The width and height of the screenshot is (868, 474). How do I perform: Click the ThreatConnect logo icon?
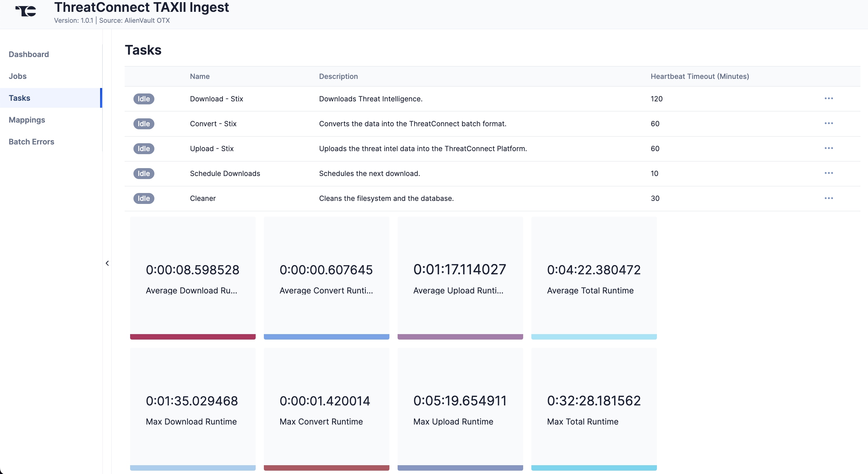coord(26,11)
